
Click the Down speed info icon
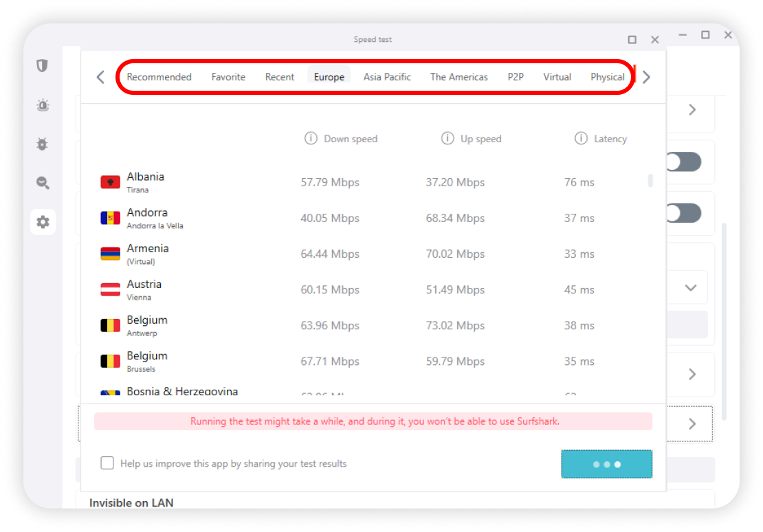tap(311, 139)
